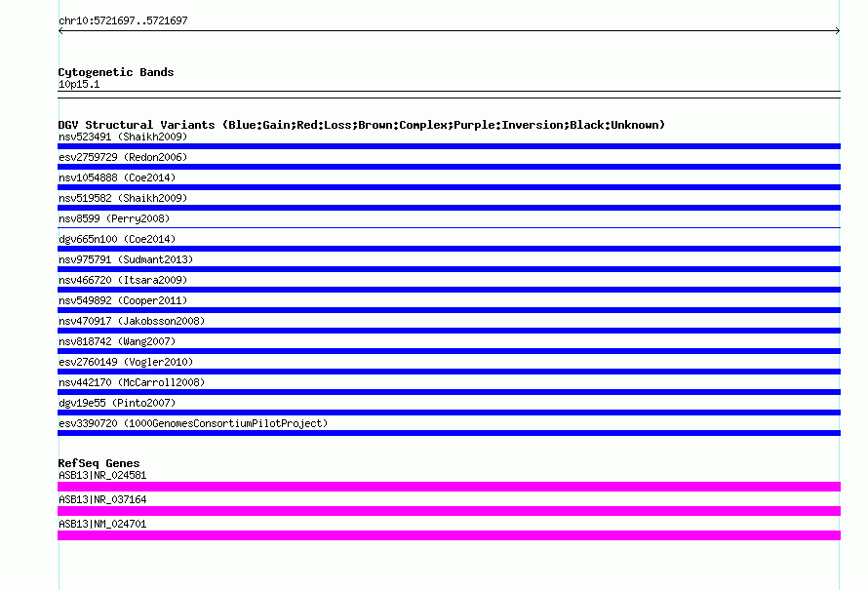Open variant nsv1054888 (Coe2014) label
The image size is (868, 590).
117,177
